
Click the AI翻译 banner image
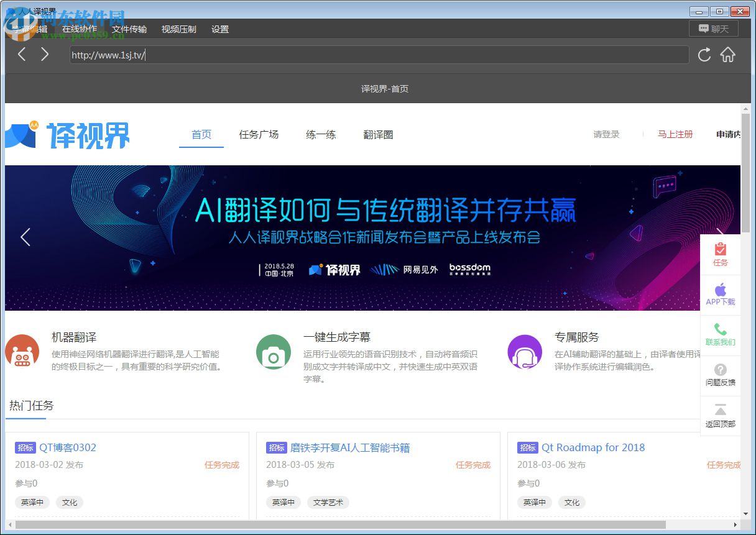[x=373, y=238]
